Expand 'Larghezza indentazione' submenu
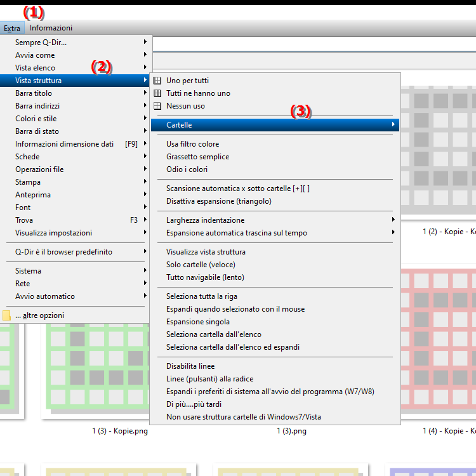476x476 pixels. (275, 220)
